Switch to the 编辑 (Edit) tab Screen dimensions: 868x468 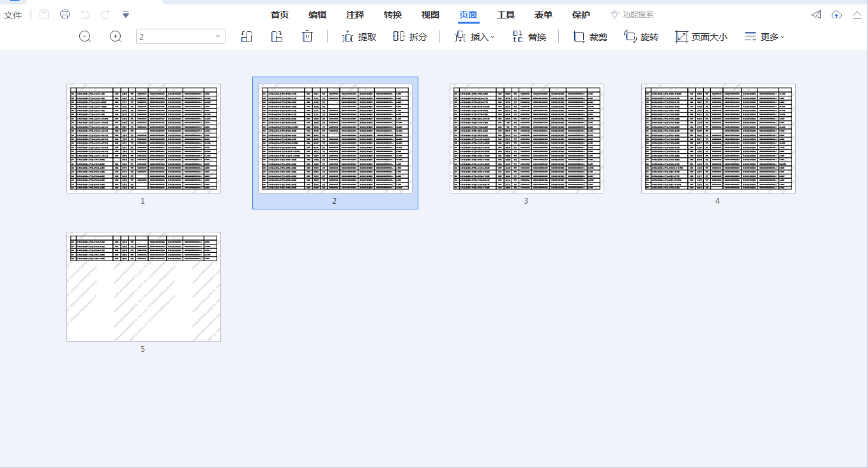coord(317,15)
